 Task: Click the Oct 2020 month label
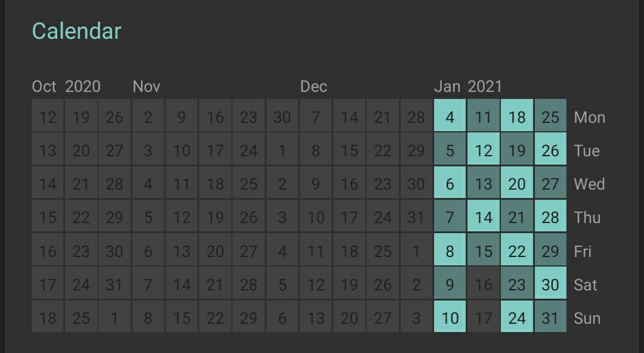coord(66,86)
